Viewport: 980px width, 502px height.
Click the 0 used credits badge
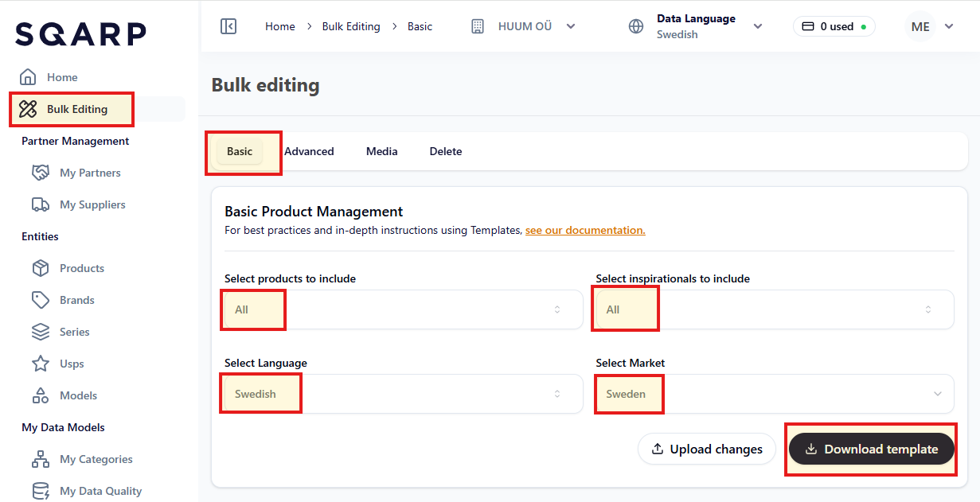[x=834, y=26]
